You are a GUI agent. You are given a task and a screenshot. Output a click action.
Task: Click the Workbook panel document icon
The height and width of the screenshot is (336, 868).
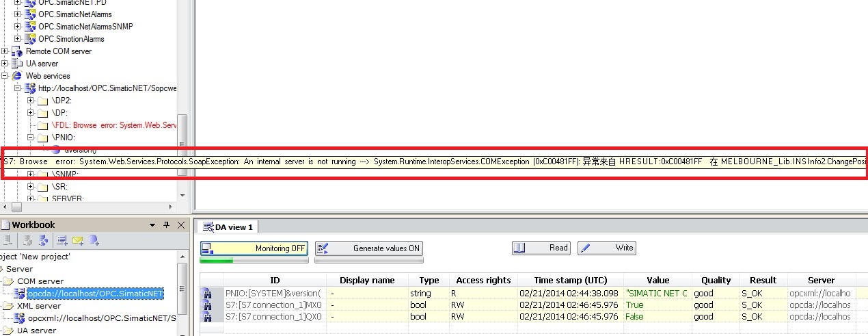point(5,225)
